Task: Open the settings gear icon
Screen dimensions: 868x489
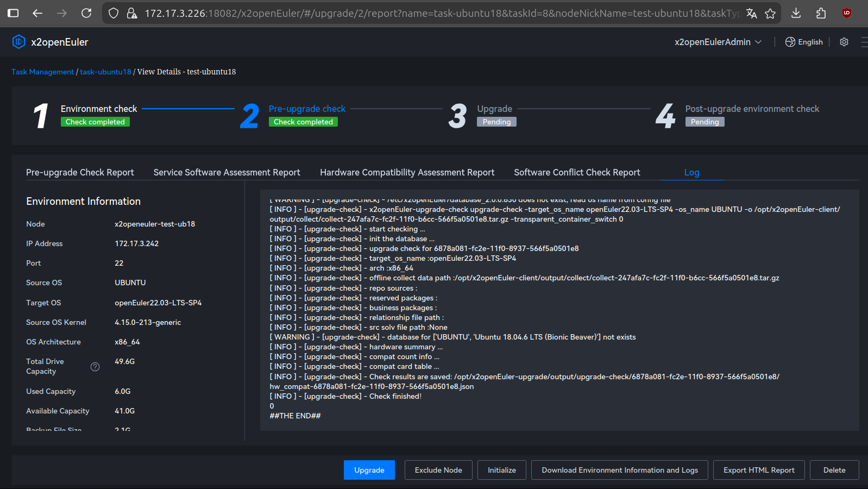Action: pos(844,42)
